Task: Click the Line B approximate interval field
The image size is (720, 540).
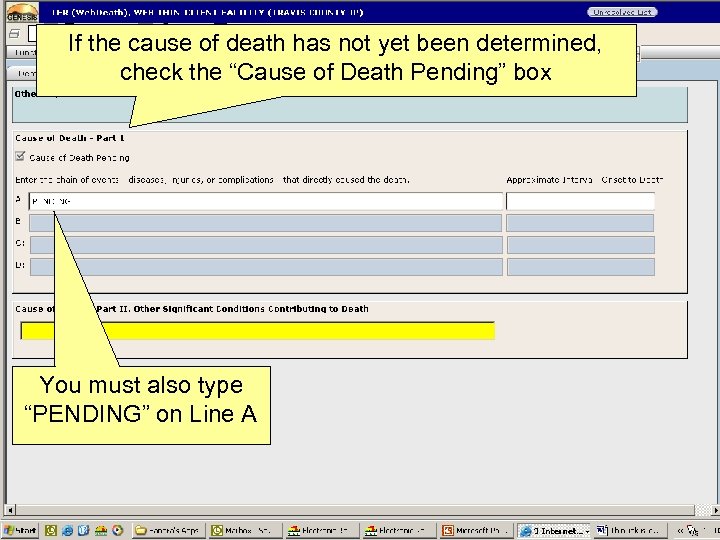Action: [580, 223]
